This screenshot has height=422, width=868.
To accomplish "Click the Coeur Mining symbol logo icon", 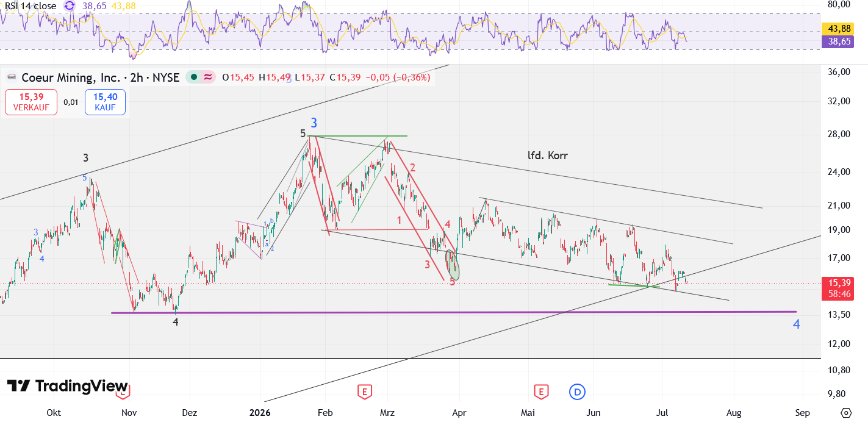I will 11,77.
